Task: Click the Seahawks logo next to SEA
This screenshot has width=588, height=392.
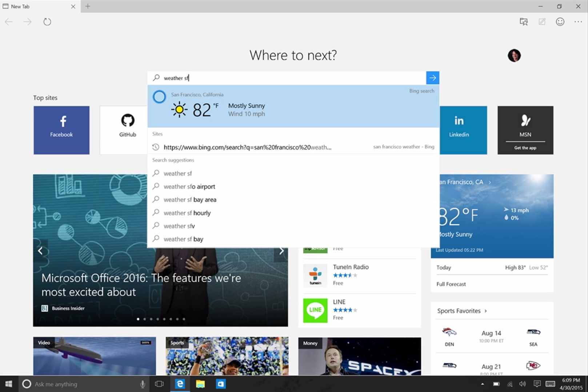Action: click(533, 332)
